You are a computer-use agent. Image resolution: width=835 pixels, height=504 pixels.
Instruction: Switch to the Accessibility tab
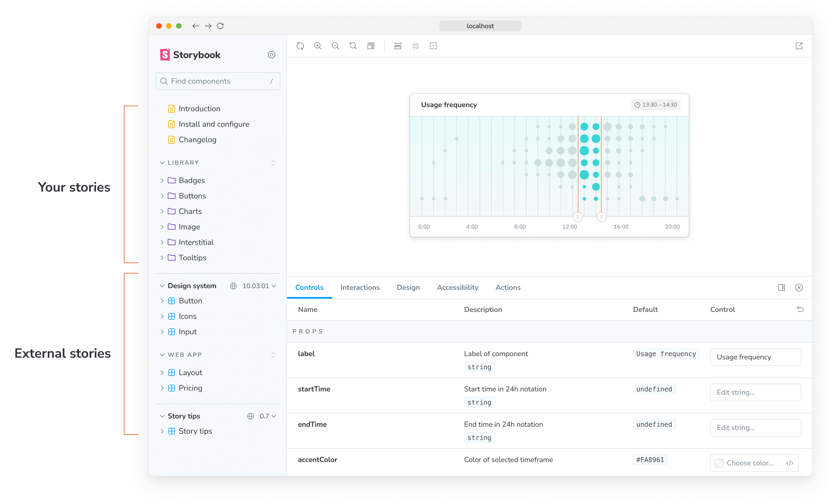(x=458, y=287)
